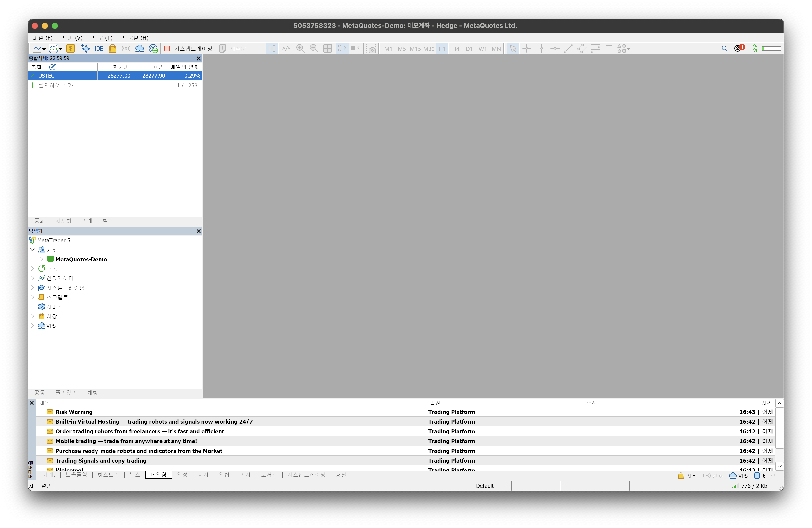This screenshot has width=812, height=528.
Task: Open the 도움말 (H) menu
Action: 135,38
